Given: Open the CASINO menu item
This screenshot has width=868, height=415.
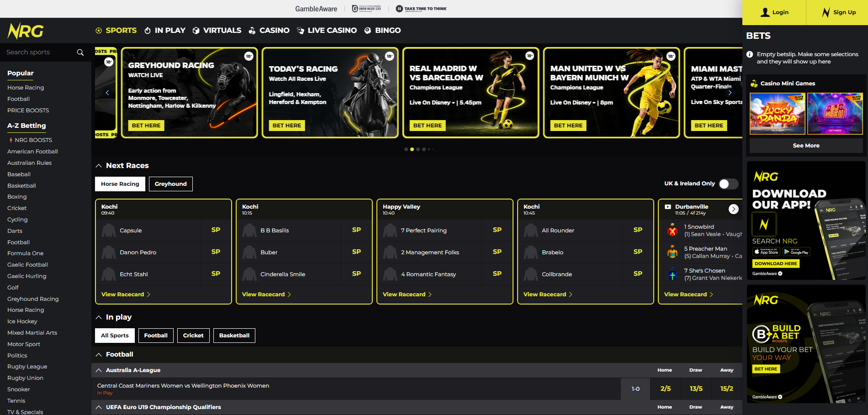Looking at the screenshot, I should click(274, 30).
